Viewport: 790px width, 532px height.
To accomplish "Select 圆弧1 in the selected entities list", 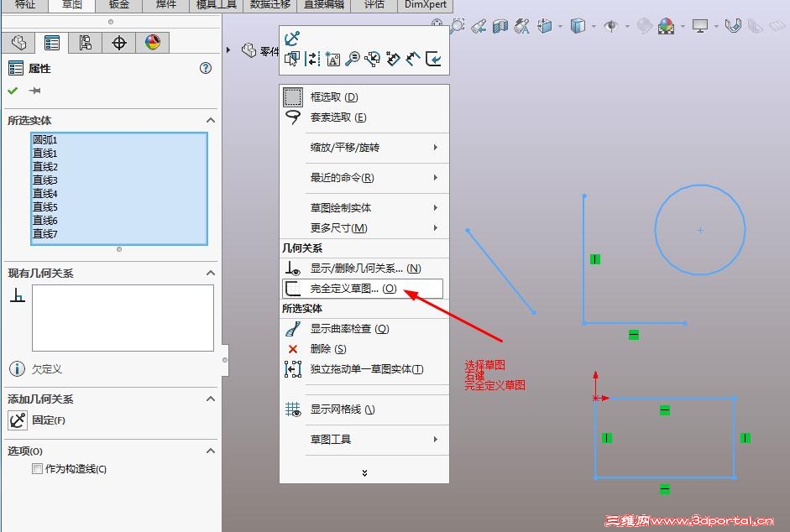I will coord(119,139).
